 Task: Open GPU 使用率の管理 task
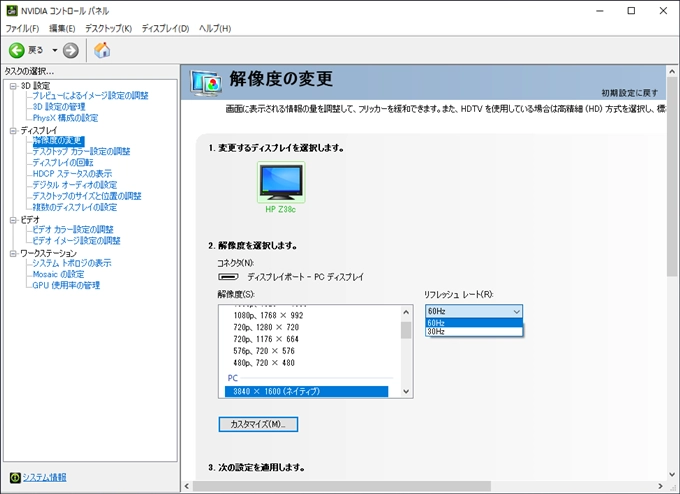point(66,285)
